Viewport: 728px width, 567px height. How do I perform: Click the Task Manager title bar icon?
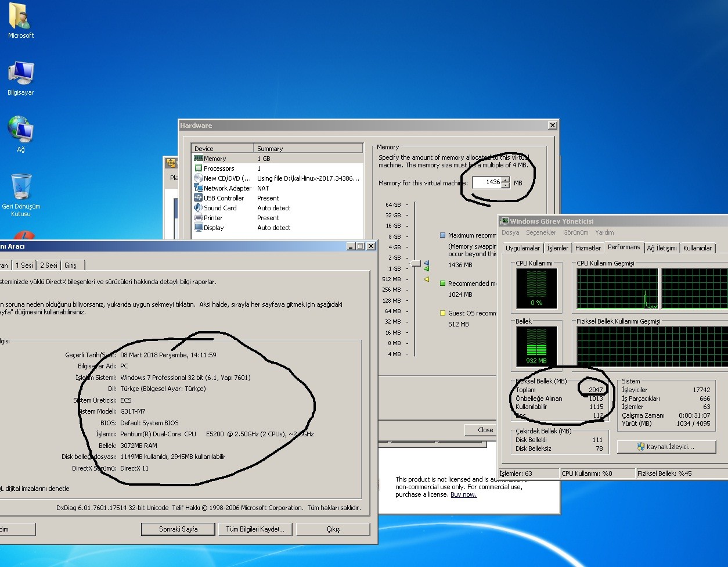[x=505, y=221]
